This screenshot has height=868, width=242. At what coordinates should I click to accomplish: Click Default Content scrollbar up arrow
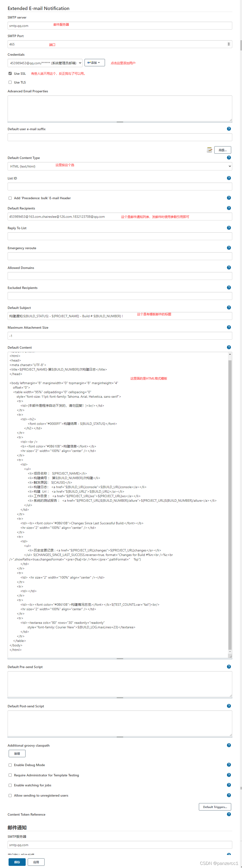click(x=230, y=354)
